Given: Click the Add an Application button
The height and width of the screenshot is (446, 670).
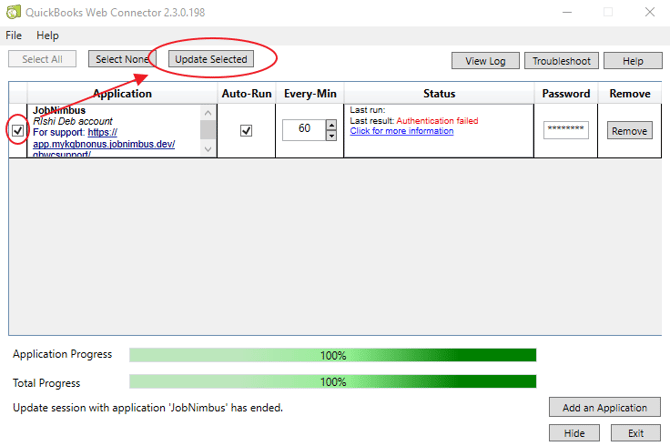Looking at the screenshot, I should (x=605, y=408).
